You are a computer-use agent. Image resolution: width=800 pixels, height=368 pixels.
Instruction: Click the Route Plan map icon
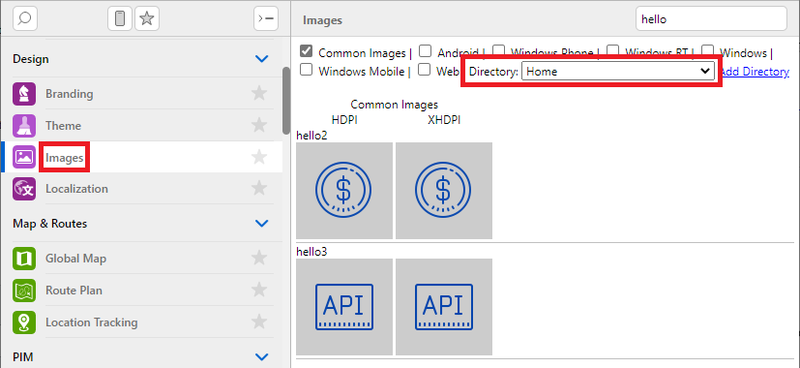24,290
